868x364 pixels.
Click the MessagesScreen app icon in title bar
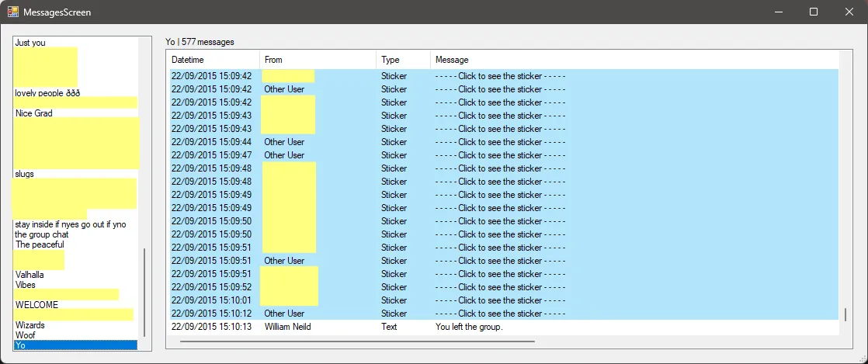point(13,12)
